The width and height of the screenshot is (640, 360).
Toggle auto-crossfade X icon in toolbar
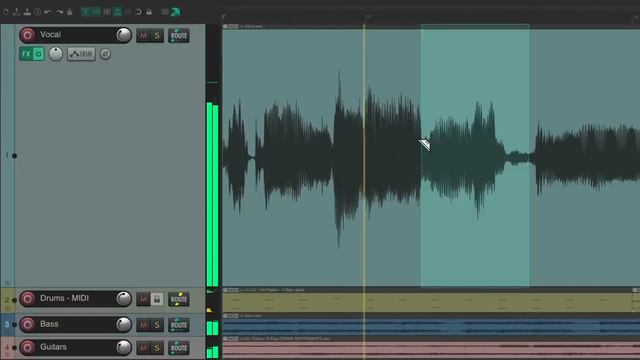(x=86, y=12)
